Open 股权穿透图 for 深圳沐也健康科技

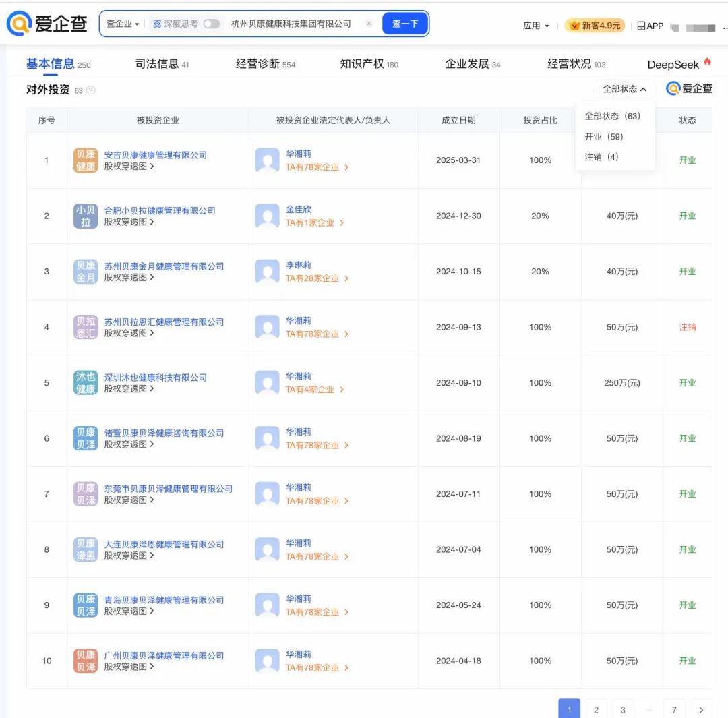click(129, 389)
